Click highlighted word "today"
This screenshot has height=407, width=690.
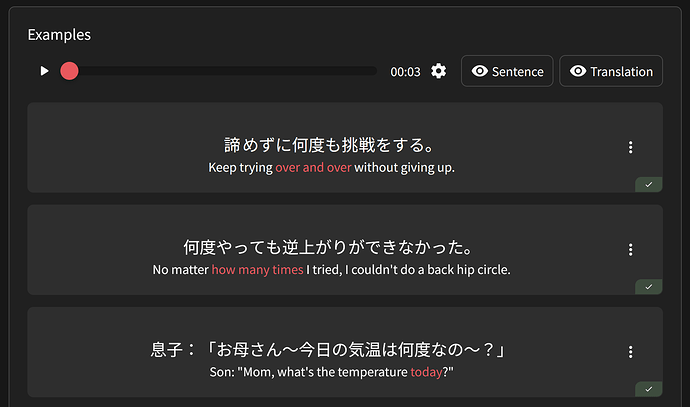[427, 372]
